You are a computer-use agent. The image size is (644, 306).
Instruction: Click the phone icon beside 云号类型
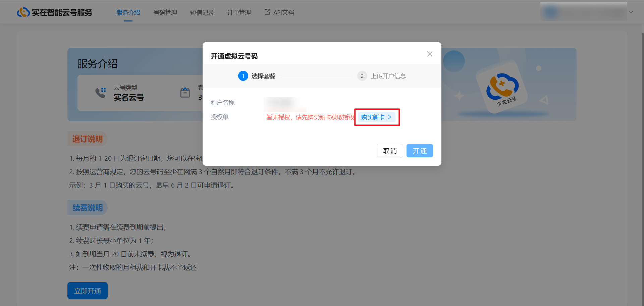click(x=100, y=93)
